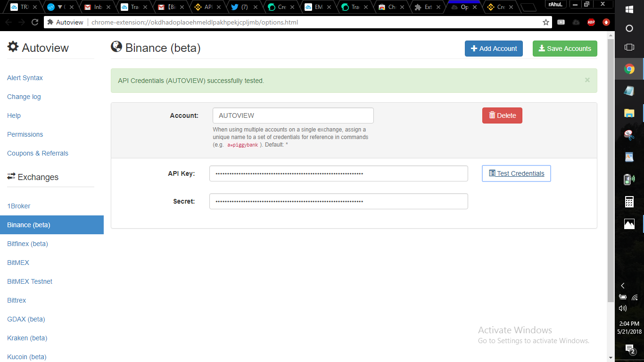Click the phone taskbar icon
Viewport: 644px width, 362px height.
point(629,180)
